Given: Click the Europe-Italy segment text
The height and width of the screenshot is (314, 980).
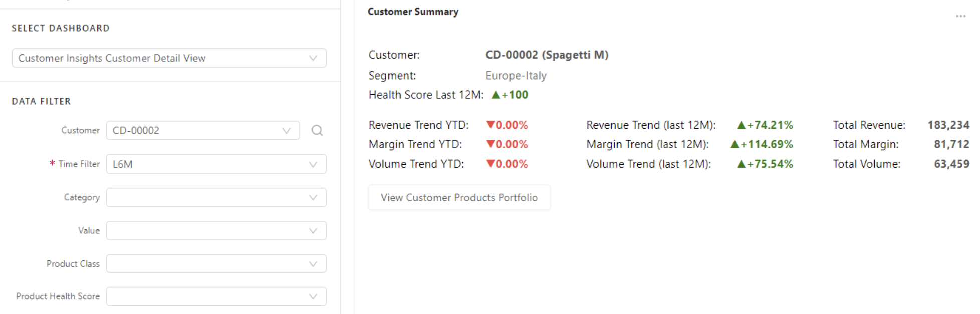Looking at the screenshot, I should [516, 76].
